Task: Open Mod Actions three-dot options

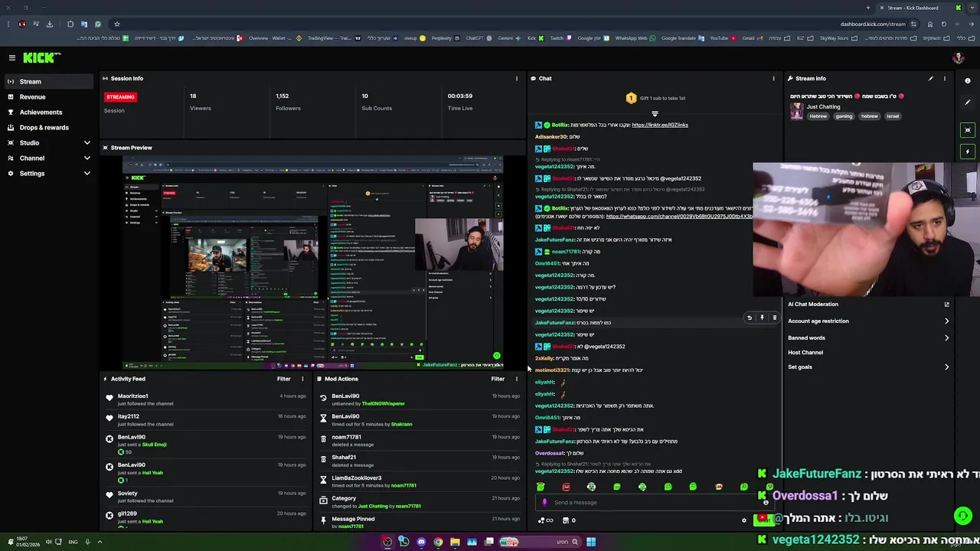Action: click(517, 379)
